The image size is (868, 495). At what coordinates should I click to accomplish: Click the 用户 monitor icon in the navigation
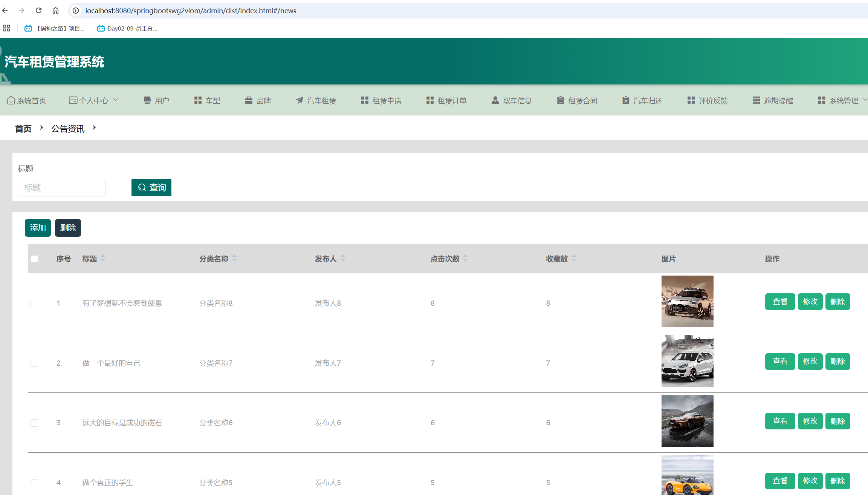pos(147,100)
